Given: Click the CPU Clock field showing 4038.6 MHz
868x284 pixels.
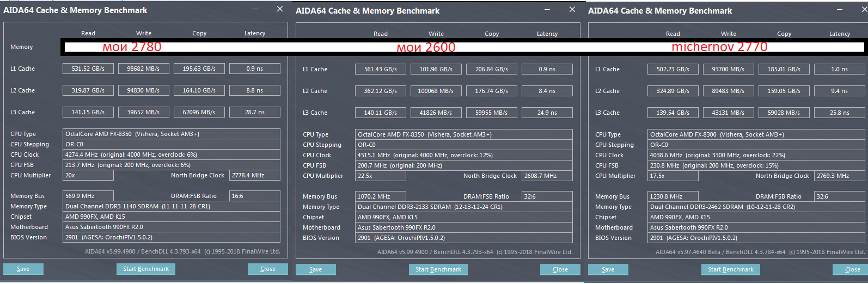Looking at the screenshot, I should (x=756, y=155).
